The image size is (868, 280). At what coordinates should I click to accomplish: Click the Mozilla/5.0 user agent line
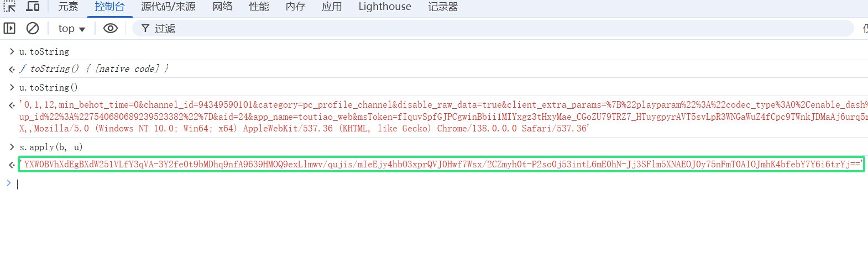pyautogui.click(x=305, y=128)
